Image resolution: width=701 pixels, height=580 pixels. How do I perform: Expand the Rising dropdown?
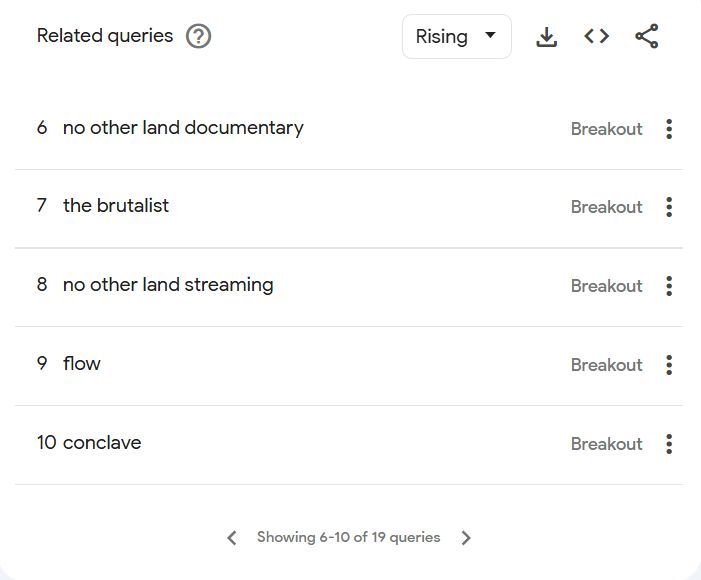[456, 36]
